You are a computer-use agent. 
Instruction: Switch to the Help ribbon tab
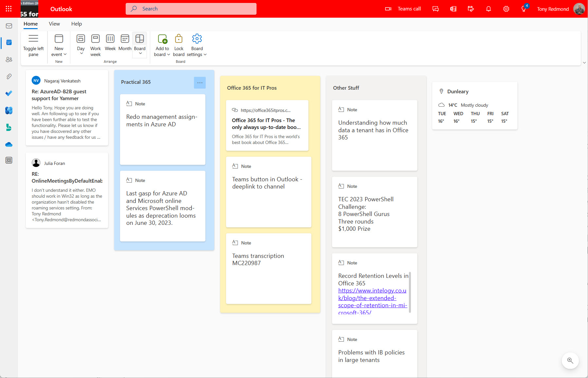pos(77,24)
